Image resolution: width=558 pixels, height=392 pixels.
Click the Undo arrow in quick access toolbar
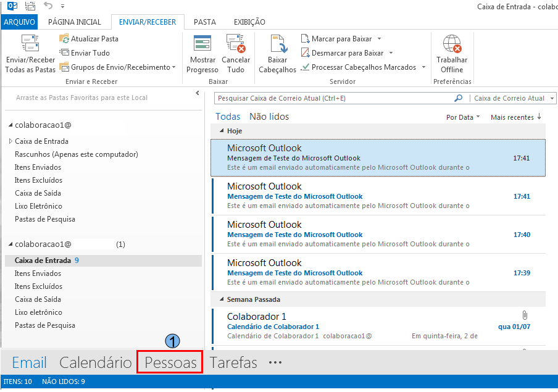[48, 6]
